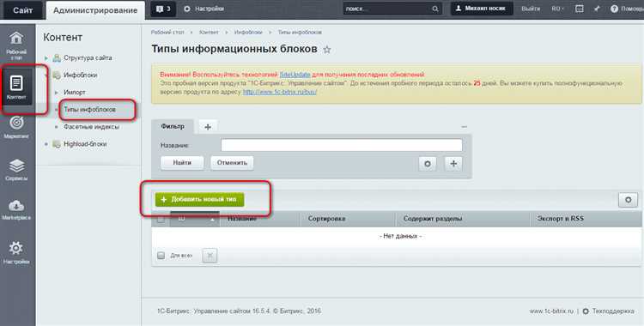Select the Фильтр tab

coord(173,126)
